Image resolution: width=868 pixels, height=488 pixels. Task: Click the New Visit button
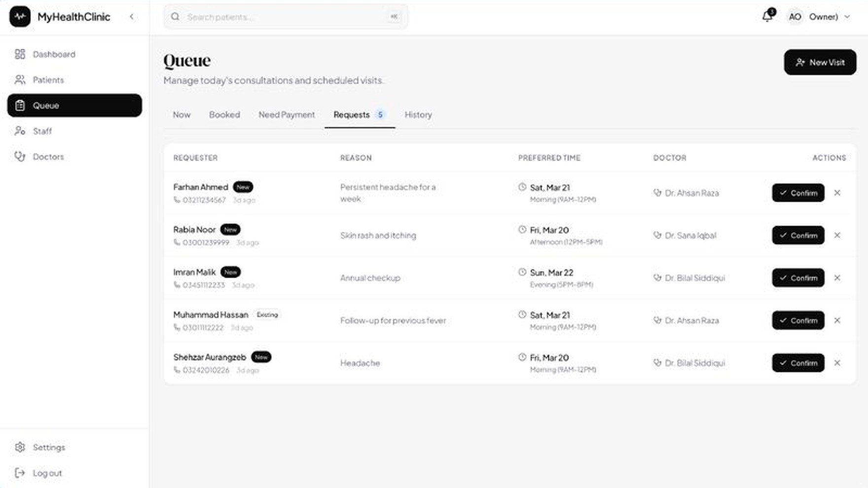(820, 62)
